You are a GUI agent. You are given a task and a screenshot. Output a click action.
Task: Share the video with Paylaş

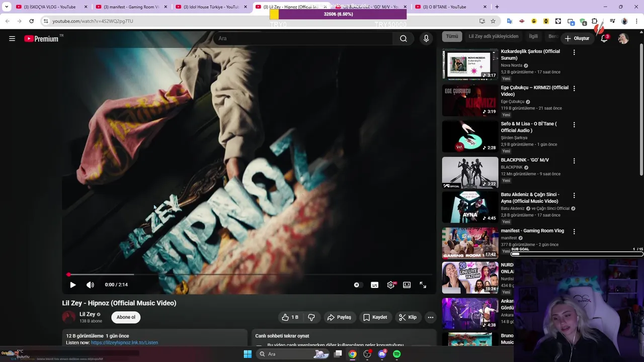point(339,317)
